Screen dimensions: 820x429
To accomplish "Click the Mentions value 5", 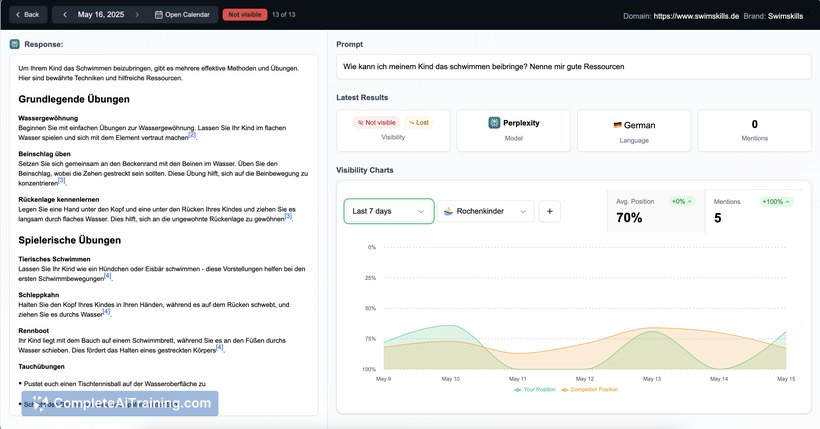I will tap(718, 218).
